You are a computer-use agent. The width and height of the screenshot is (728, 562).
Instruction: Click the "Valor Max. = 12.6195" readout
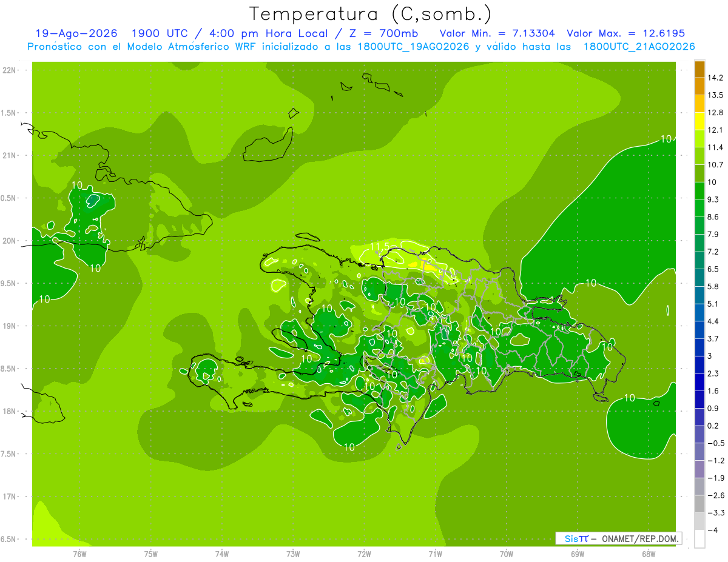pos(625,33)
